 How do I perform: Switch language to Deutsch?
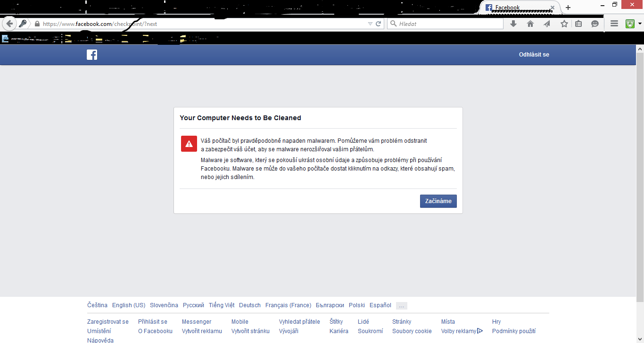250,305
